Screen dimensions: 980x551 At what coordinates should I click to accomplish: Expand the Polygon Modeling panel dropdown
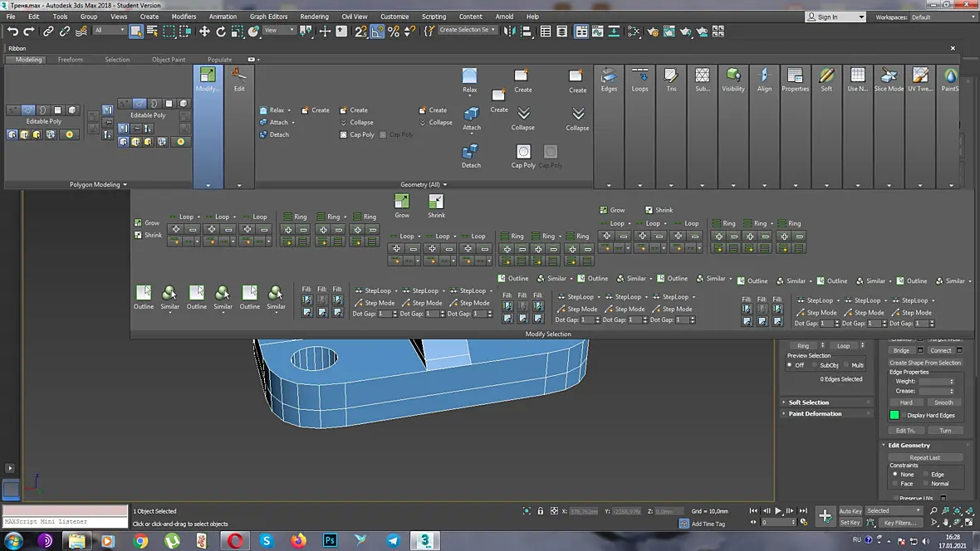[98, 184]
